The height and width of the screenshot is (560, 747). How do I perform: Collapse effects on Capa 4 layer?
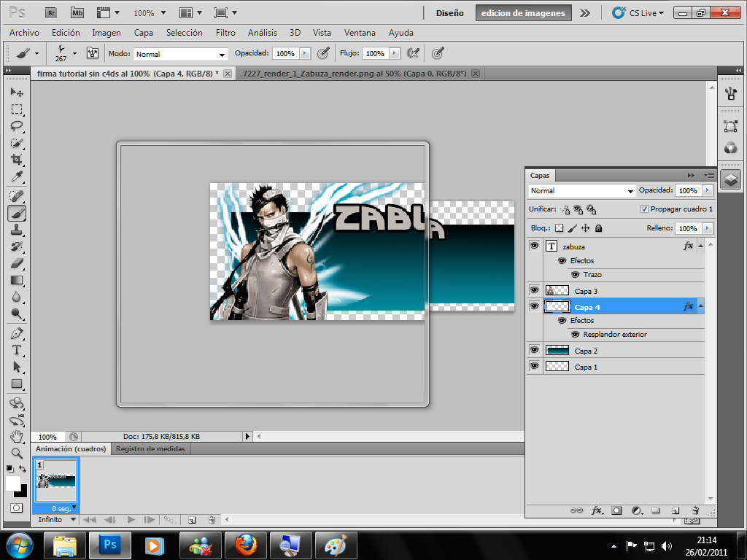coord(700,306)
